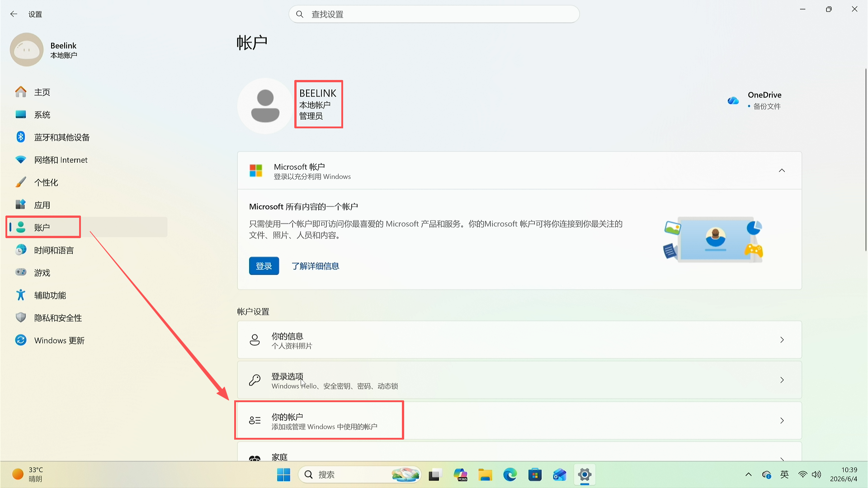Open 隐私和安全性 shield icon
Screen dimensions: 868x488
(x=21, y=318)
